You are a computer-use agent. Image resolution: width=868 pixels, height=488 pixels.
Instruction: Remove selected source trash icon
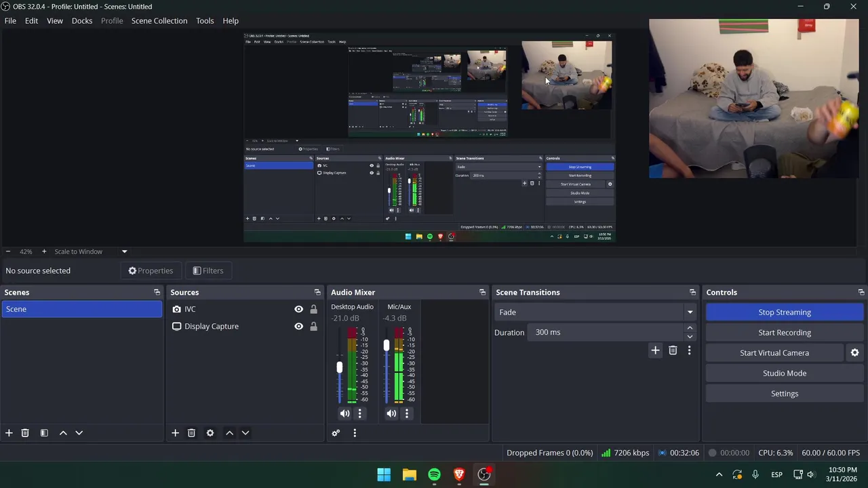pyautogui.click(x=191, y=432)
